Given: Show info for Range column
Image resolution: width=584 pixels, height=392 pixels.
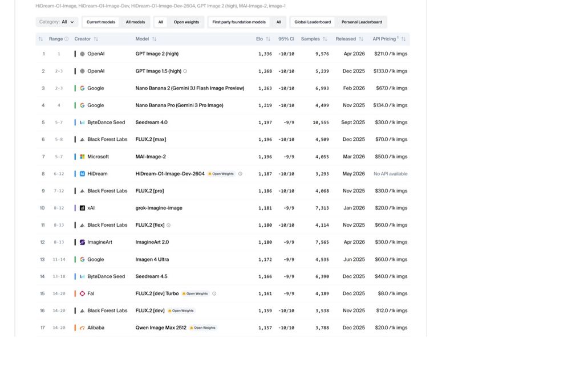Looking at the screenshot, I should pos(66,39).
